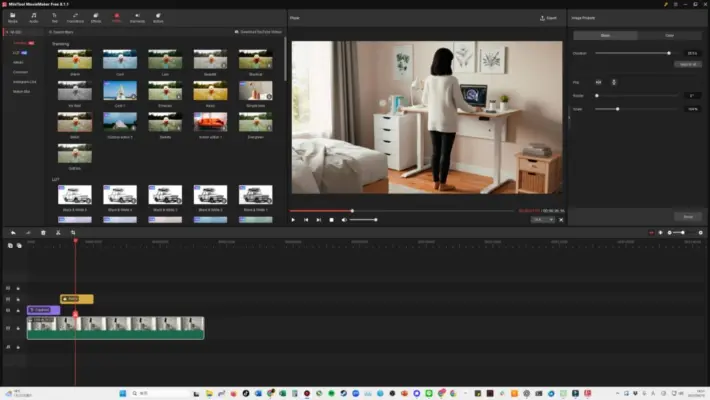Lock the Caption track
The width and height of the screenshot is (710, 400).
(18, 310)
